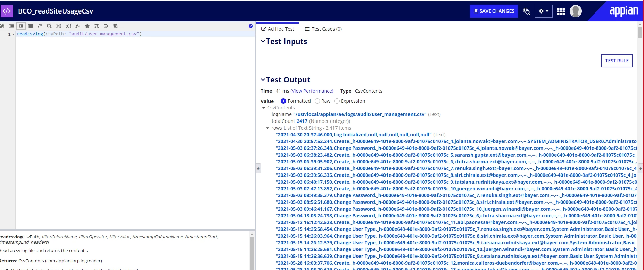Fold code at line 1 arrow

13,34
